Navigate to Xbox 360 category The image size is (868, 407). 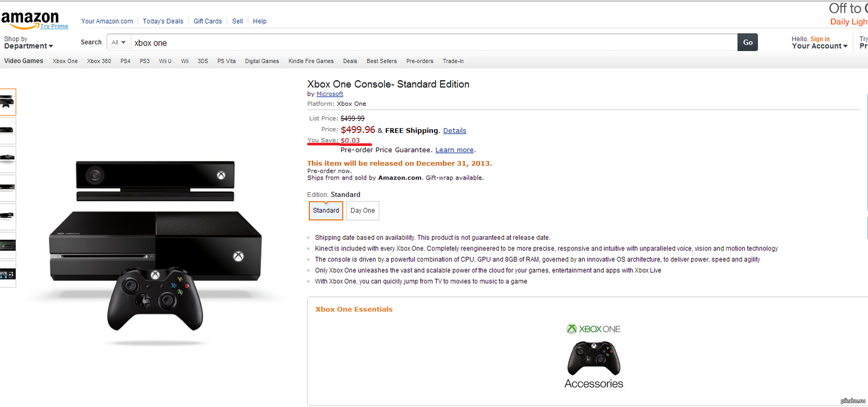[99, 61]
